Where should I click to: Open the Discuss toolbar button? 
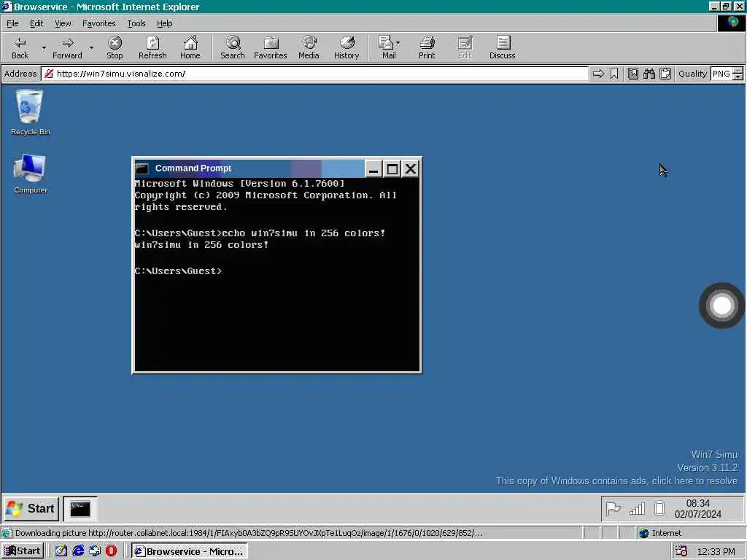(502, 47)
